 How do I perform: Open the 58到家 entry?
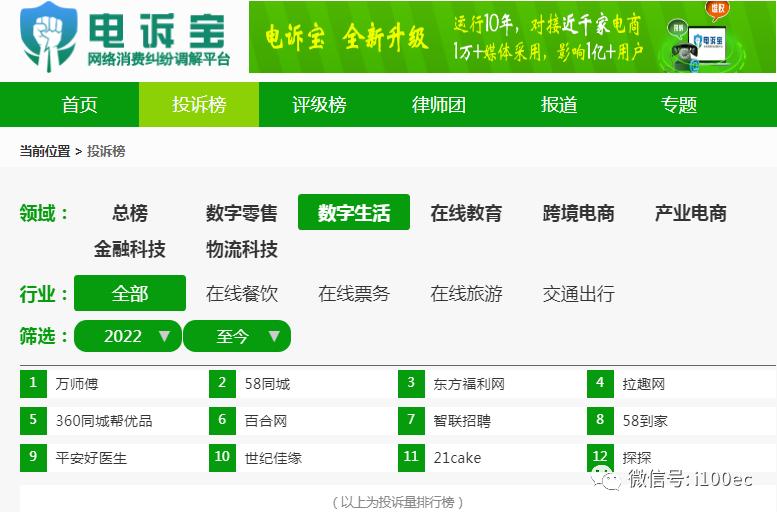coord(645,421)
